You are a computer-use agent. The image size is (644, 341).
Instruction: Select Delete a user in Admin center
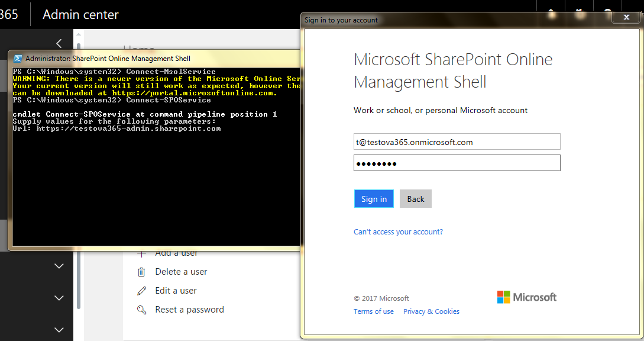coord(181,272)
